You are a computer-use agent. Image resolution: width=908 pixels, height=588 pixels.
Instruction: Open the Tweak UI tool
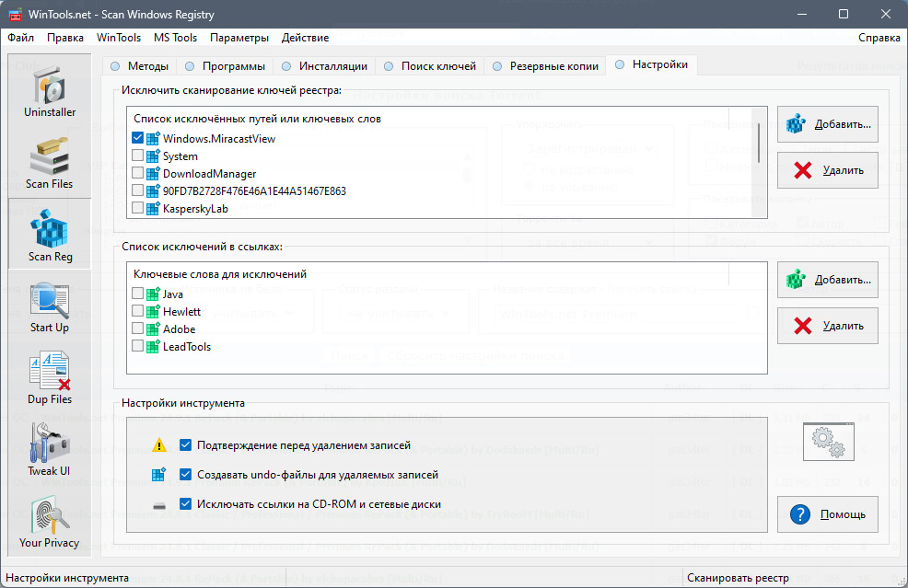pos(50,450)
